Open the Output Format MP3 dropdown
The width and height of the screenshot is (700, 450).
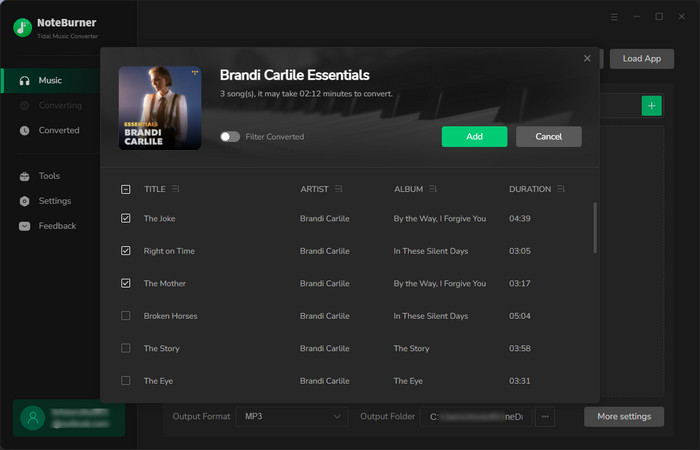pyautogui.click(x=292, y=417)
